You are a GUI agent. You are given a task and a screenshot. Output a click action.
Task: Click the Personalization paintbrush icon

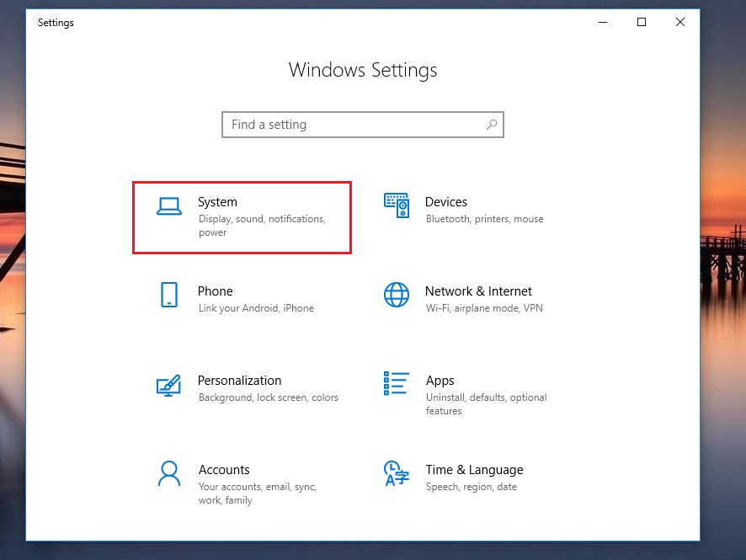pyautogui.click(x=169, y=385)
